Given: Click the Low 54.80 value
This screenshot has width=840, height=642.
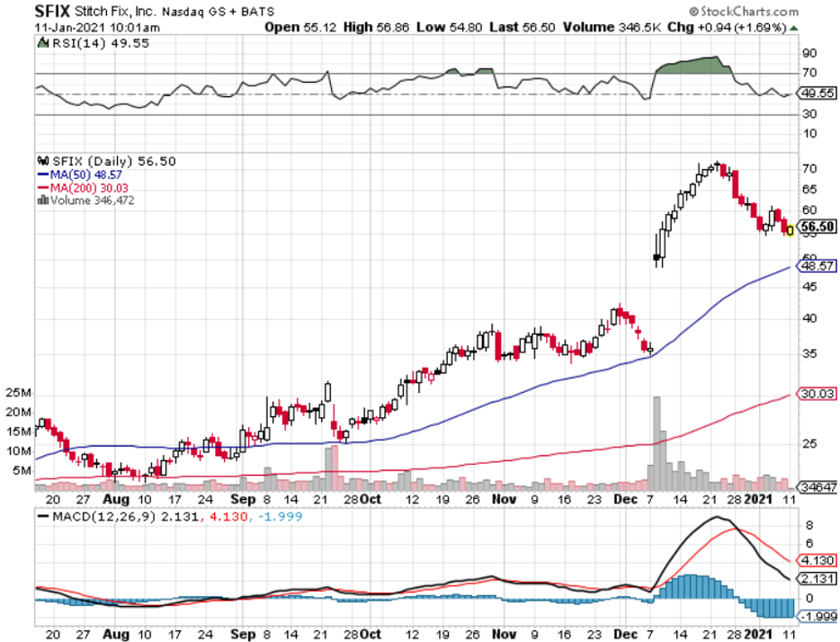Looking at the screenshot, I should (x=449, y=27).
